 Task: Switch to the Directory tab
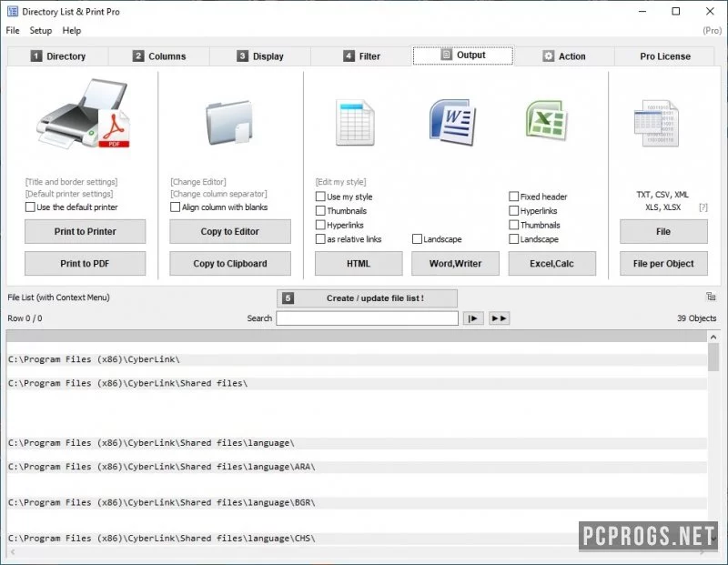58,56
